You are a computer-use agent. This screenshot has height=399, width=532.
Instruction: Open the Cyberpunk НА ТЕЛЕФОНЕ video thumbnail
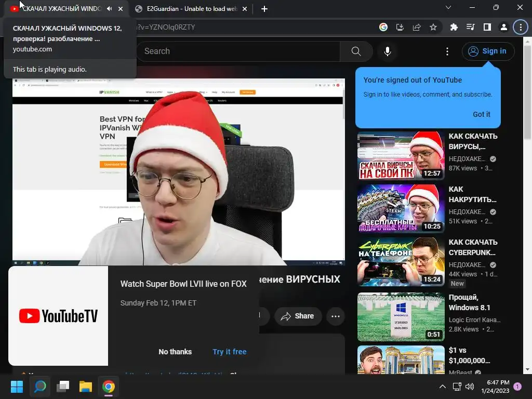coord(401,262)
